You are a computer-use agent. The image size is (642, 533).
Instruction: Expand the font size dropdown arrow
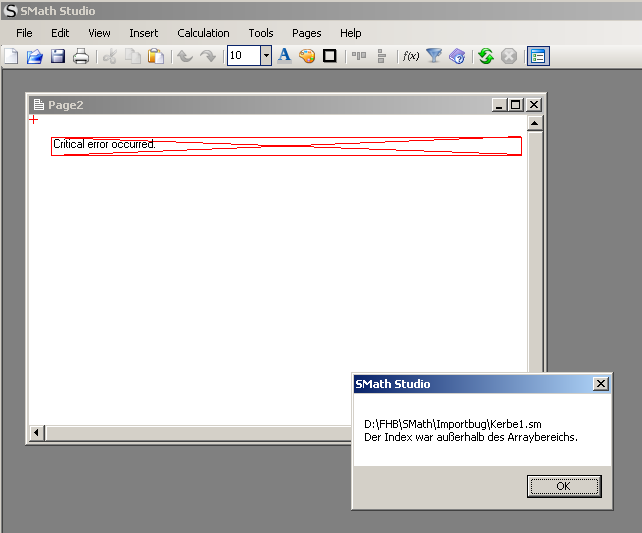pyautogui.click(x=266, y=56)
